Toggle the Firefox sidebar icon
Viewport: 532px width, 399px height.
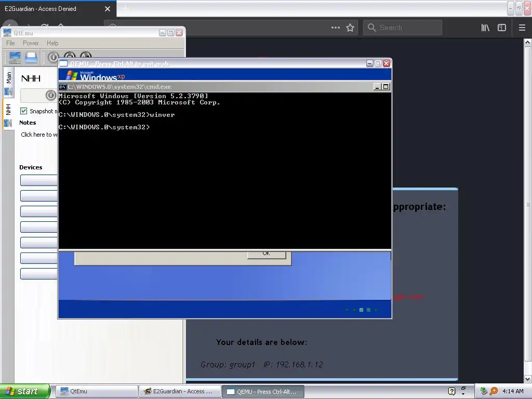tap(502, 28)
